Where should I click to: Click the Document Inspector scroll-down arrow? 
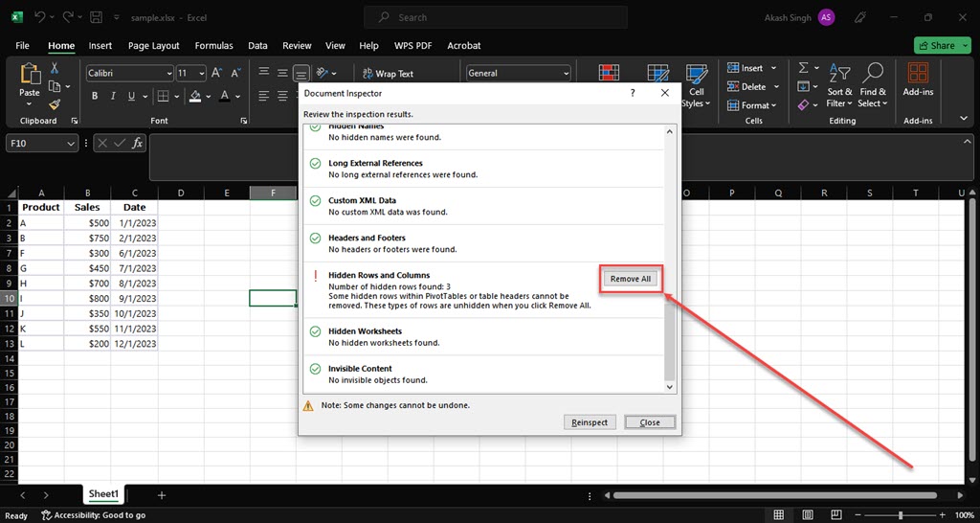[x=670, y=387]
